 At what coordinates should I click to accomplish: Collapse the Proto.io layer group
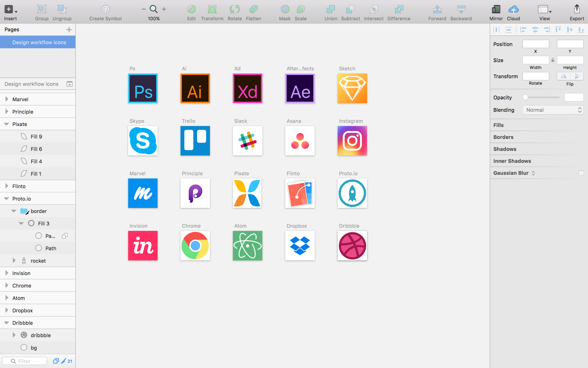pyautogui.click(x=7, y=198)
